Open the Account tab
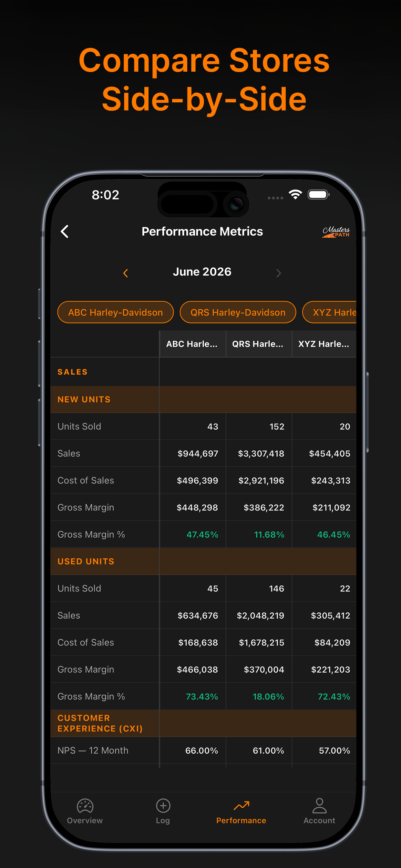This screenshot has width=401, height=868. [319, 811]
